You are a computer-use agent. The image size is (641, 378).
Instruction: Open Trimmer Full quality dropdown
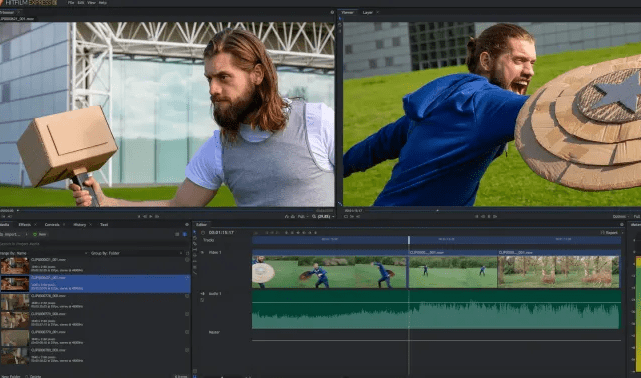coord(303,216)
